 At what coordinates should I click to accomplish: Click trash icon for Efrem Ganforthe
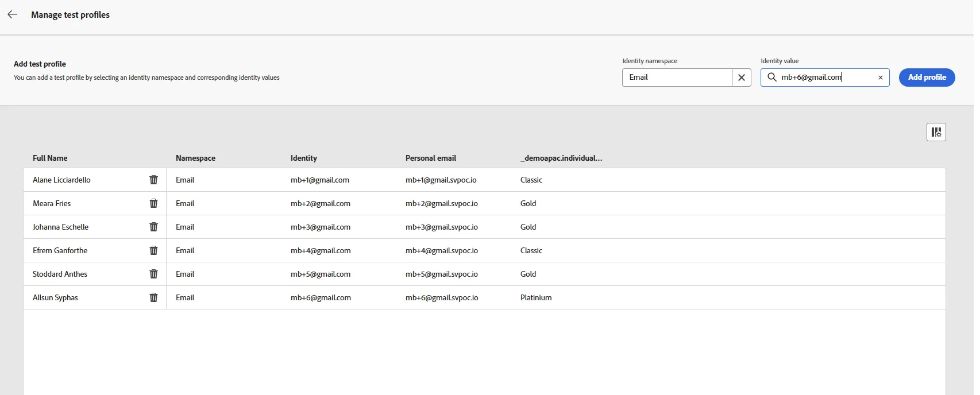tap(153, 250)
